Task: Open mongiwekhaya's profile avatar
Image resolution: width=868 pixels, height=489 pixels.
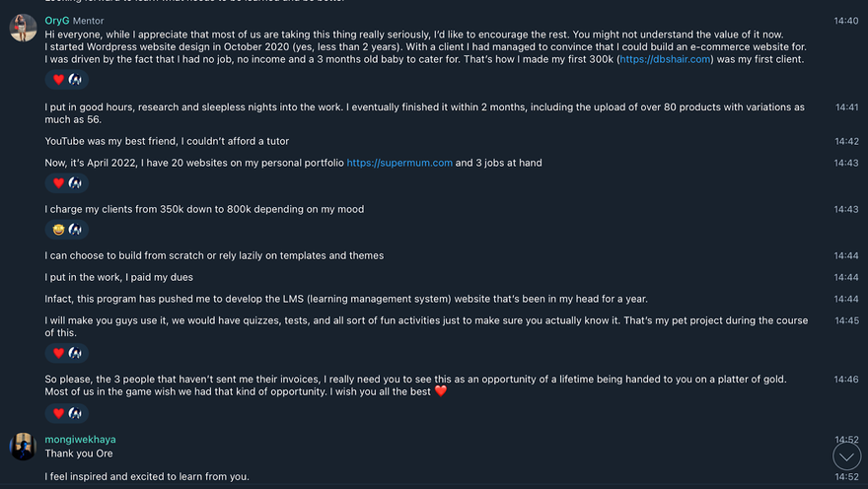Action: 24,447
